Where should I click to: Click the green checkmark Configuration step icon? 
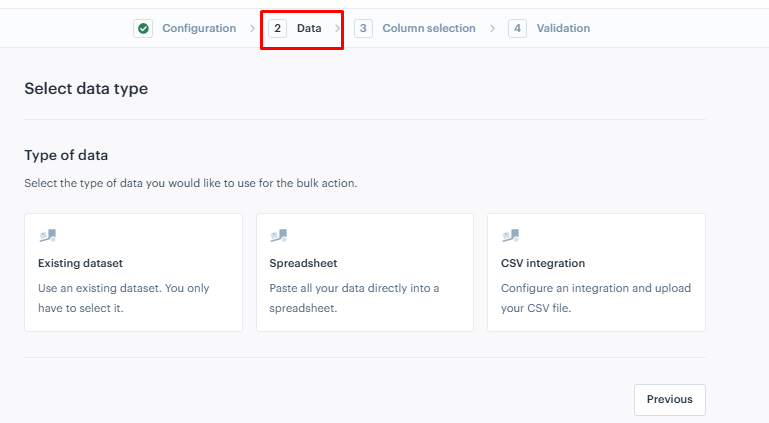[143, 28]
